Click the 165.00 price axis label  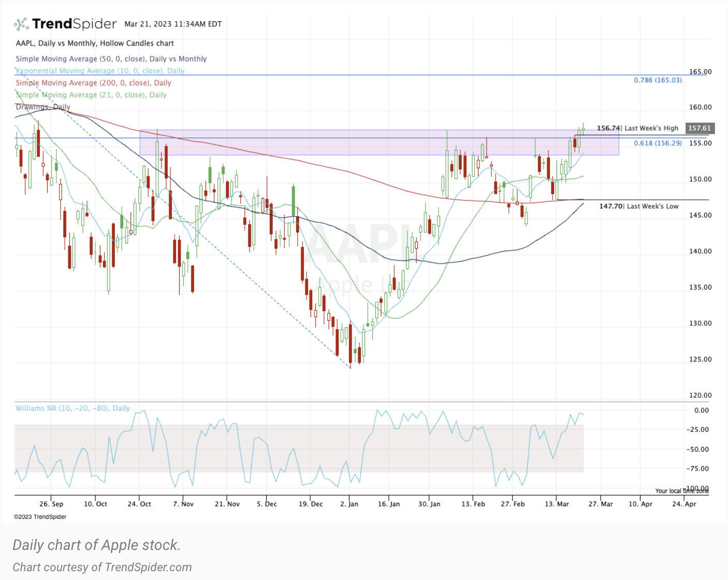(700, 72)
